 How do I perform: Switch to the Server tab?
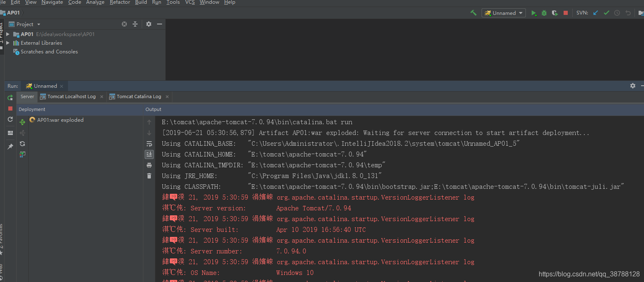(27, 96)
